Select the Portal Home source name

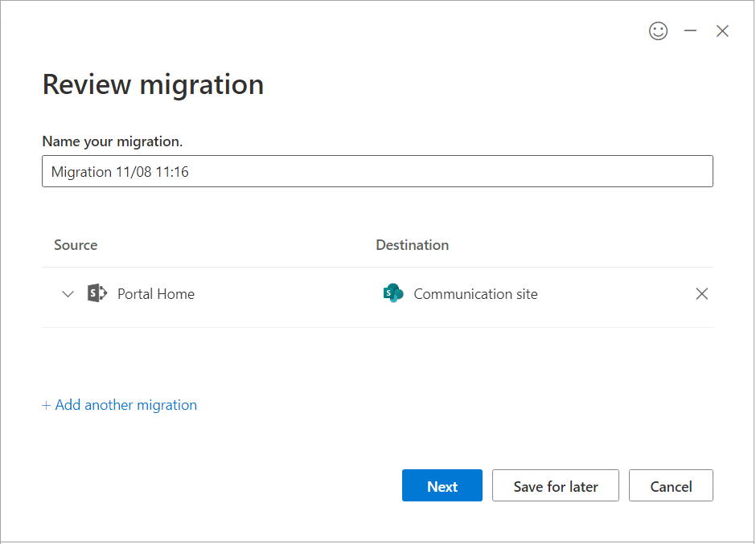click(x=156, y=294)
